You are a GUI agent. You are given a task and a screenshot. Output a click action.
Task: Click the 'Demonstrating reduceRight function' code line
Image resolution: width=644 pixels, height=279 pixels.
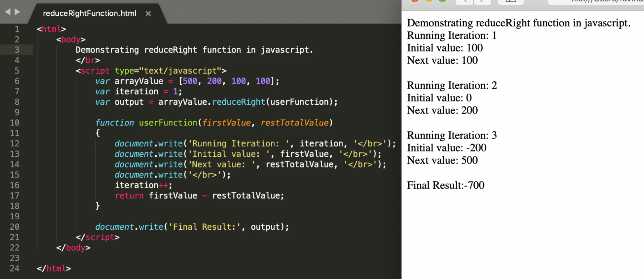pos(194,50)
